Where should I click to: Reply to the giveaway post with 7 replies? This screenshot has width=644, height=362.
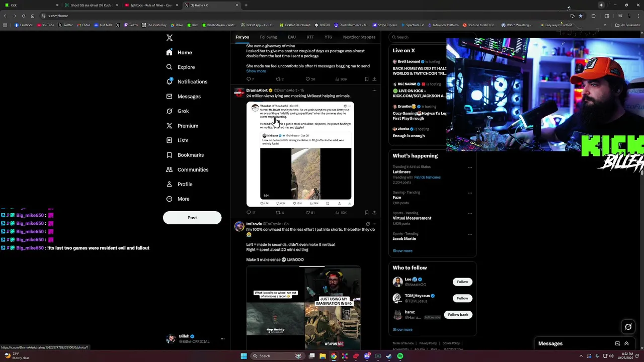[x=250, y=79]
